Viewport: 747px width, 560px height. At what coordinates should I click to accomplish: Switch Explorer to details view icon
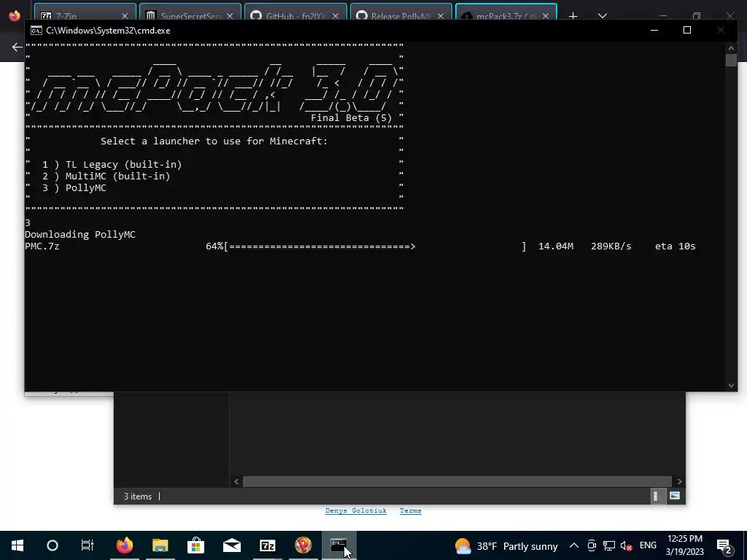tap(656, 496)
